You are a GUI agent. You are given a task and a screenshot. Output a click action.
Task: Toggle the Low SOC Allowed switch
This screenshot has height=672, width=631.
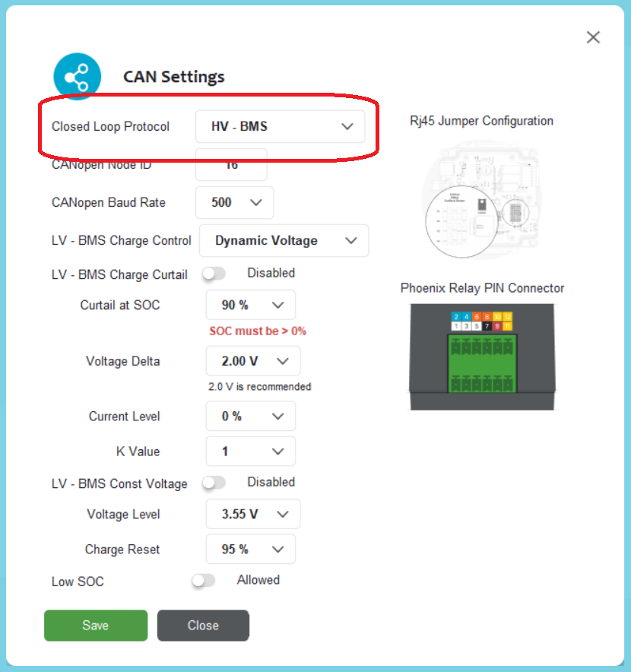coord(204,581)
